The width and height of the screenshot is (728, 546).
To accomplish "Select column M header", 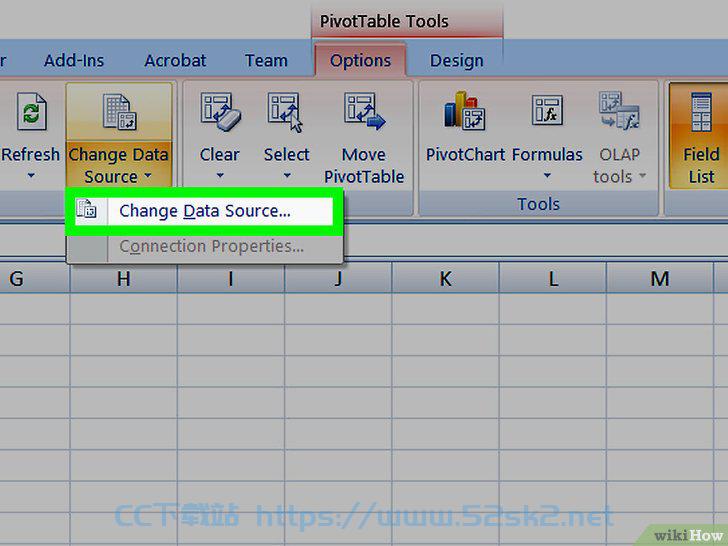I will click(x=660, y=279).
